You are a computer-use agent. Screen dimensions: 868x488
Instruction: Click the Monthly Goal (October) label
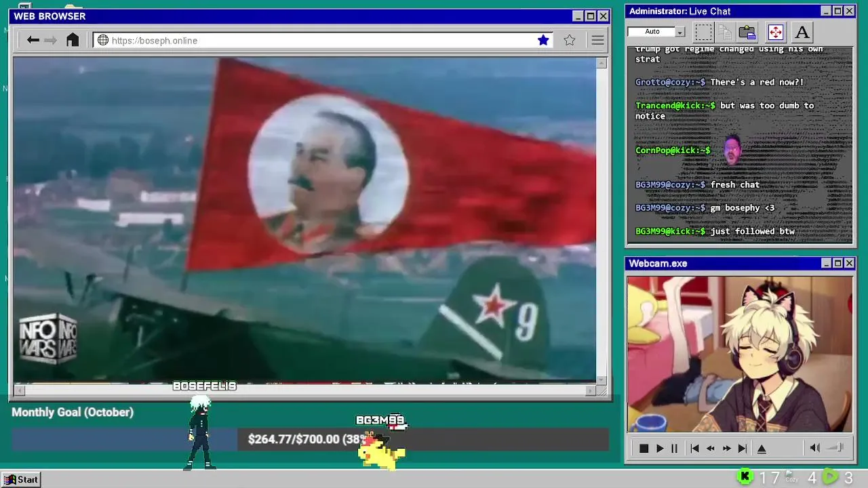[73, 412]
